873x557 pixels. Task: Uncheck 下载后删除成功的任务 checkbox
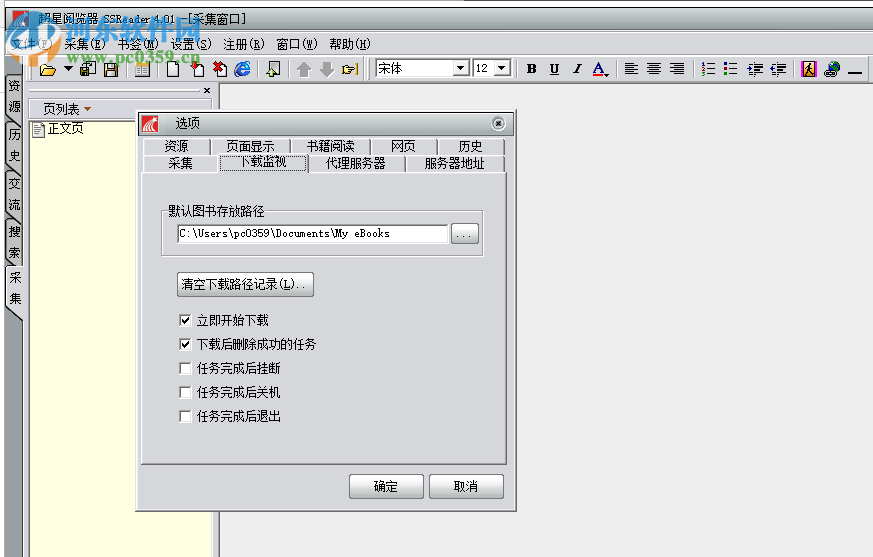click(185, 344)
